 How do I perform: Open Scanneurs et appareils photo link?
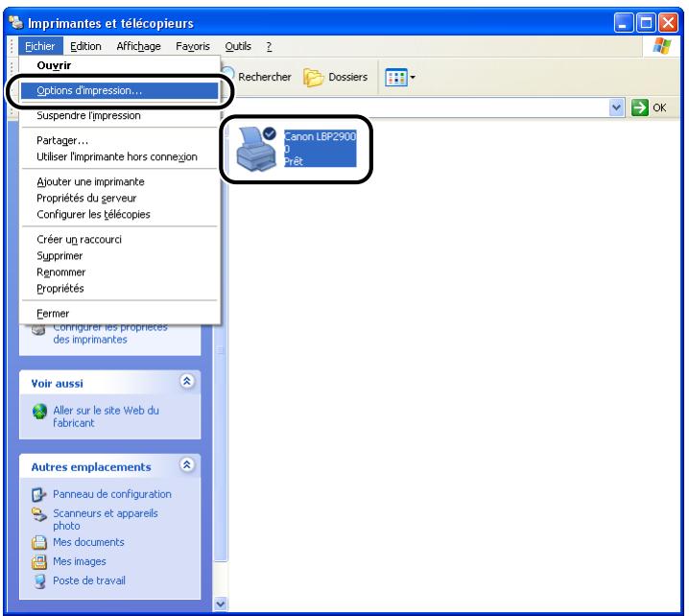click(x=105, y=519)
